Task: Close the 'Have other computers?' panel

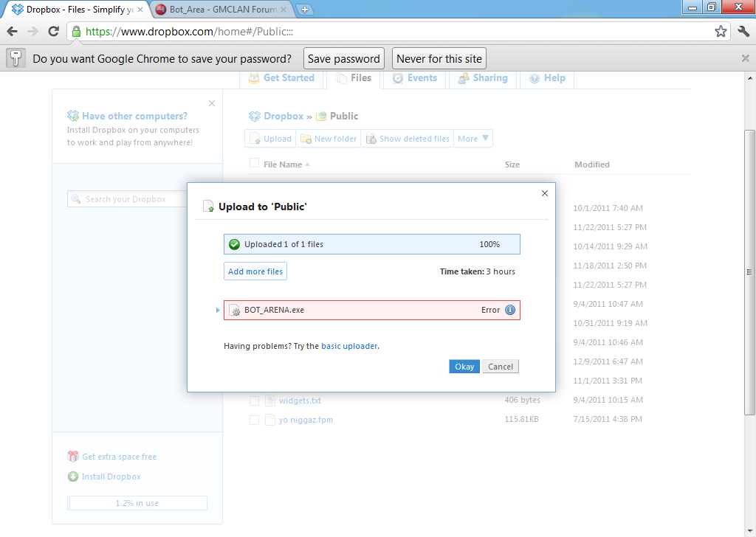Action: click(x=212, y=103)
